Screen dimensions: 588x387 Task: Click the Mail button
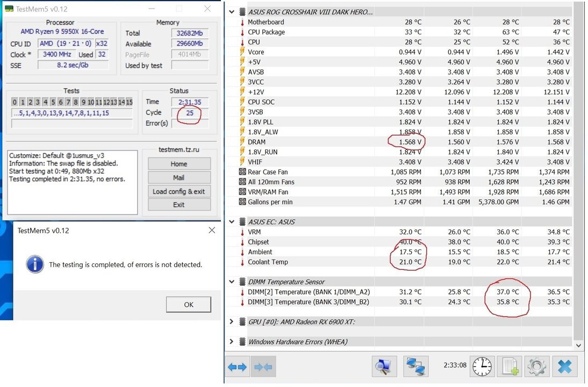point(179,177)
